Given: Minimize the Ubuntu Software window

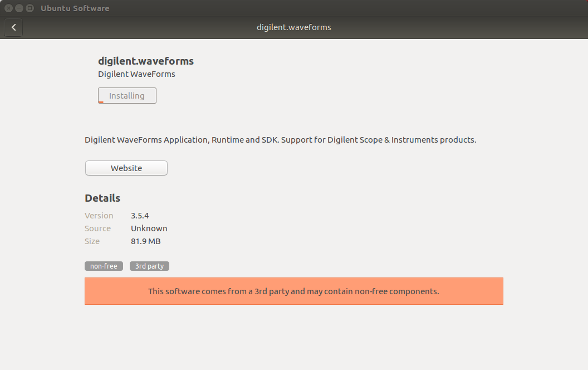Looking at the screenshot, I should coord(19,8).
